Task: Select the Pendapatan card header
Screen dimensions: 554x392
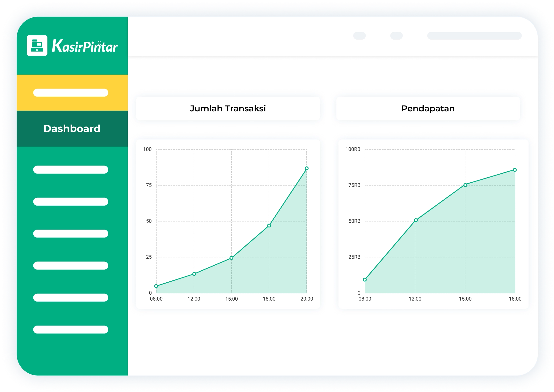Action: pyautogui.click(x=428, y=108)
